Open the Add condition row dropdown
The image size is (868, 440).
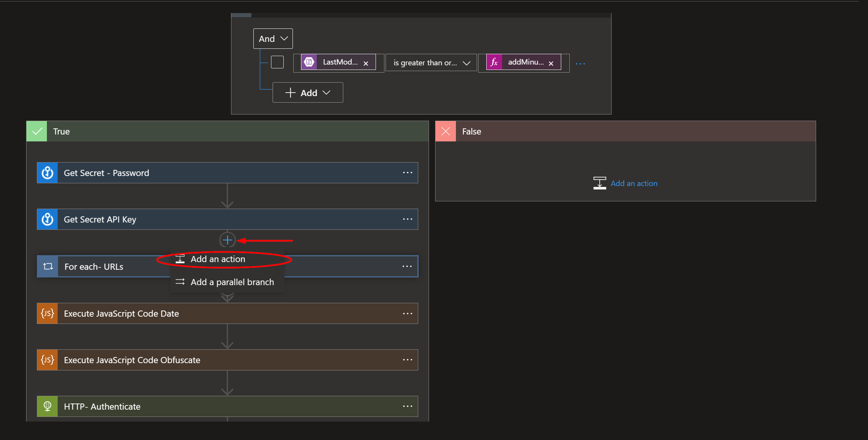(x=308, y=93)
